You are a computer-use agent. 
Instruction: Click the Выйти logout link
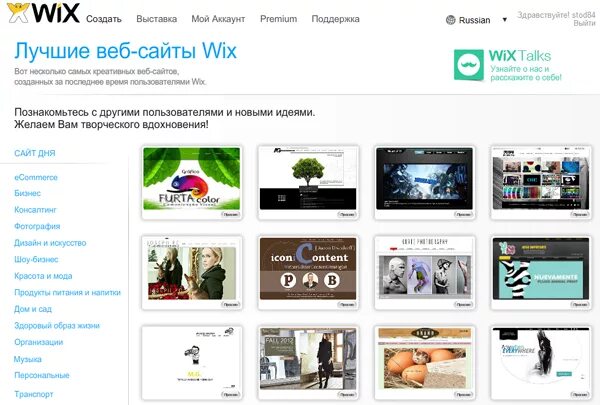[584, 23]
